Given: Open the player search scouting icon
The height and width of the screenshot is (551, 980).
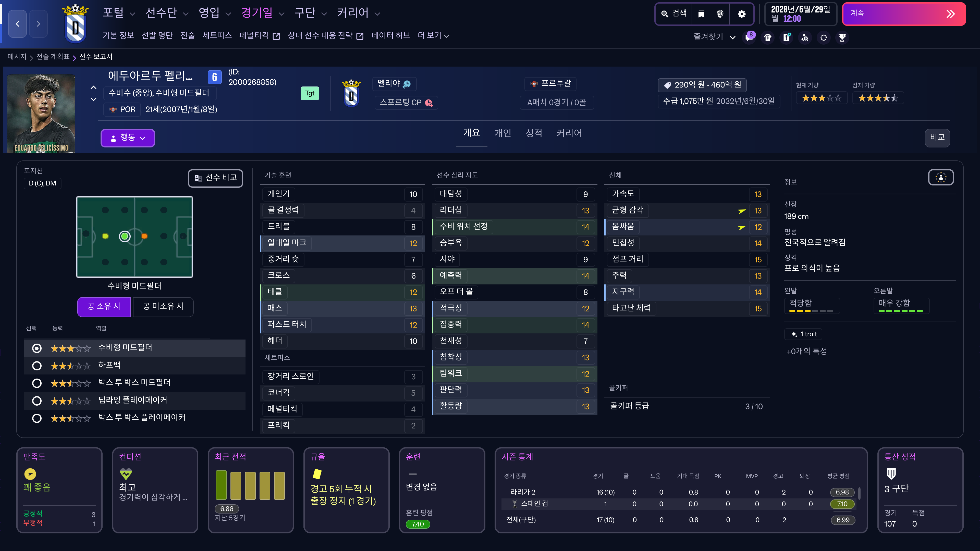Looking at the screenshot, I should 805,37.
